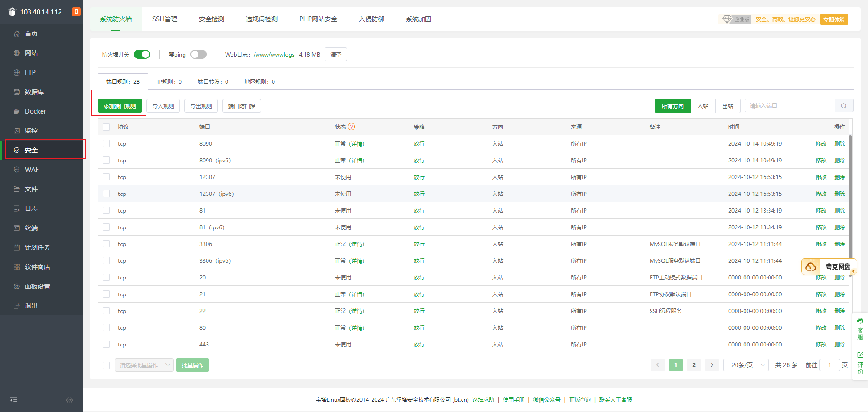Click the orange notification badge 0

coord(76,12)
